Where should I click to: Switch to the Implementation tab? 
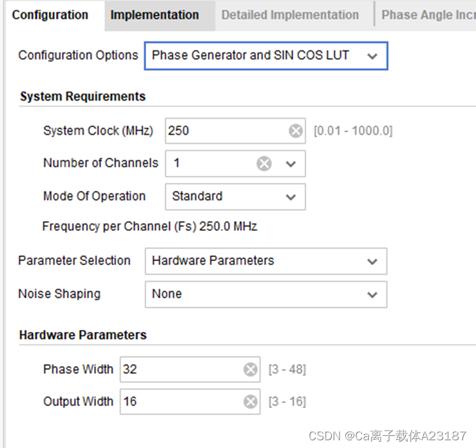[155, 15]
